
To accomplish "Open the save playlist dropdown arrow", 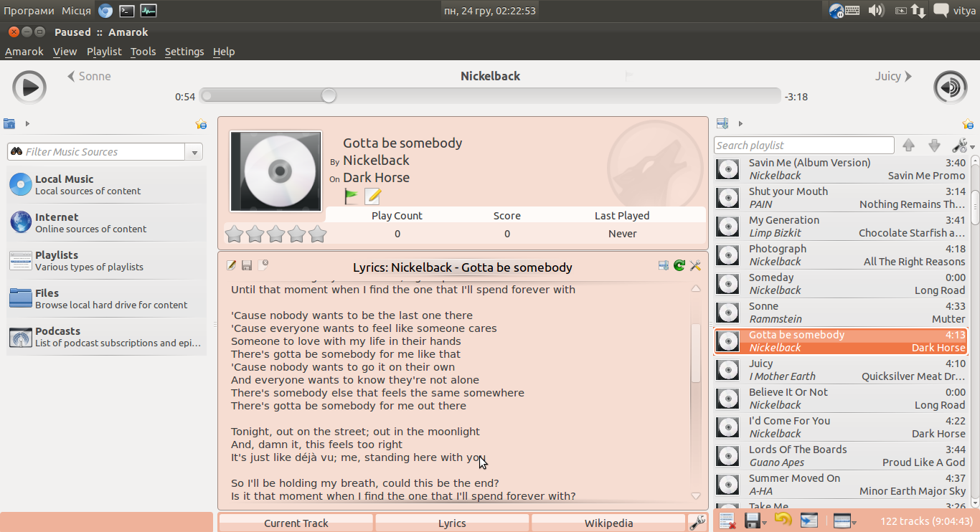I will pos(764,523).
